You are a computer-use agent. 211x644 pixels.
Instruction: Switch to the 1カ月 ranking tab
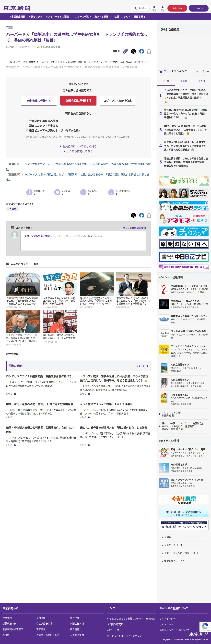[x=202, y=81]
